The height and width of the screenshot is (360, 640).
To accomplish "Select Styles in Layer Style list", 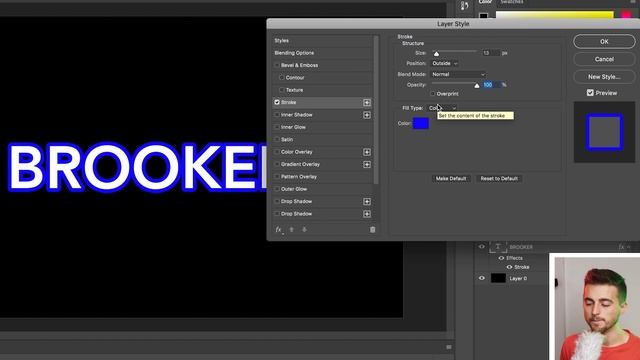I will tap(282, 41).
